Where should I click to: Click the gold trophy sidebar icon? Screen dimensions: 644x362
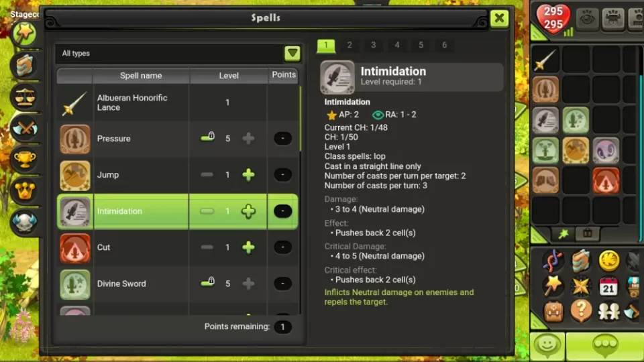pyautogui.click(x=25, y=160)
